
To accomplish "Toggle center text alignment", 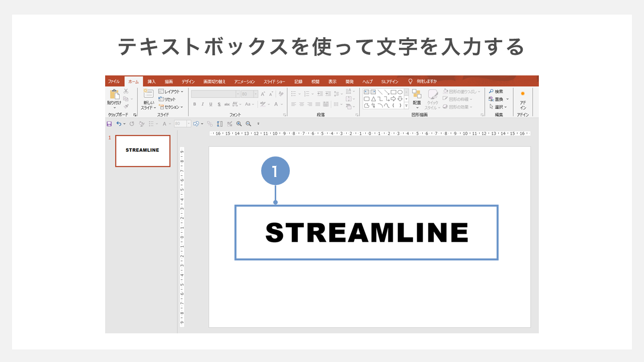I will click(302, 105).
